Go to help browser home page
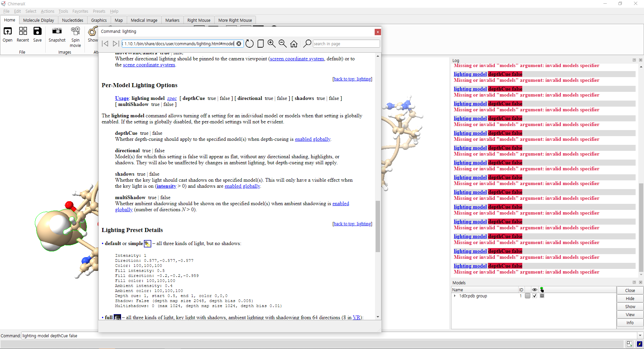The height and width of the screenshot is (349, 644). (294, 44)
